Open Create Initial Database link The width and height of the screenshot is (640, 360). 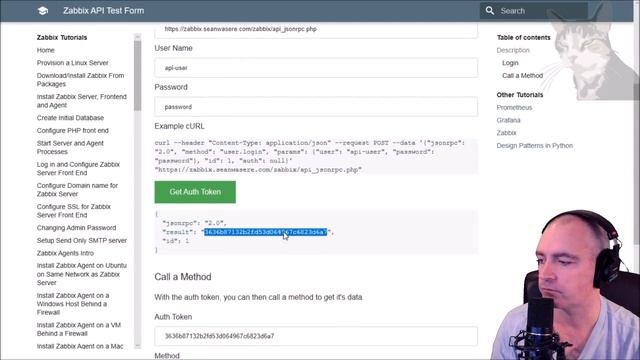point(70,118)
